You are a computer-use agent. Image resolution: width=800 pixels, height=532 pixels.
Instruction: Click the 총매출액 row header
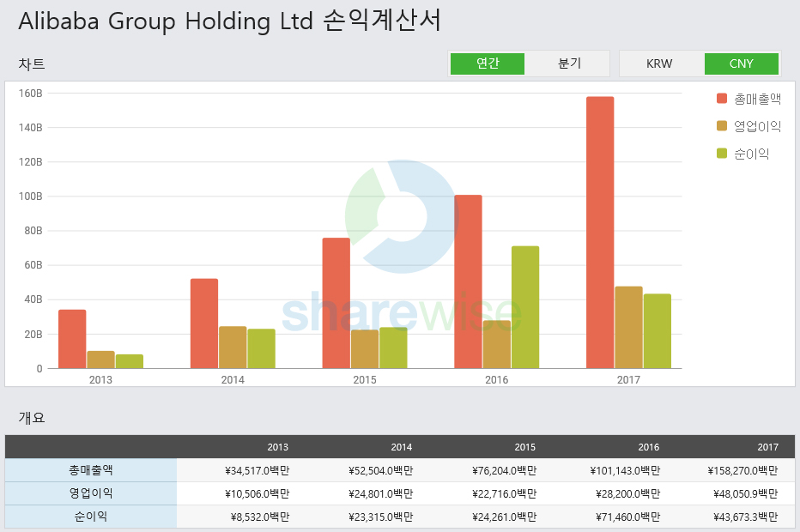(x=91, y=470)
